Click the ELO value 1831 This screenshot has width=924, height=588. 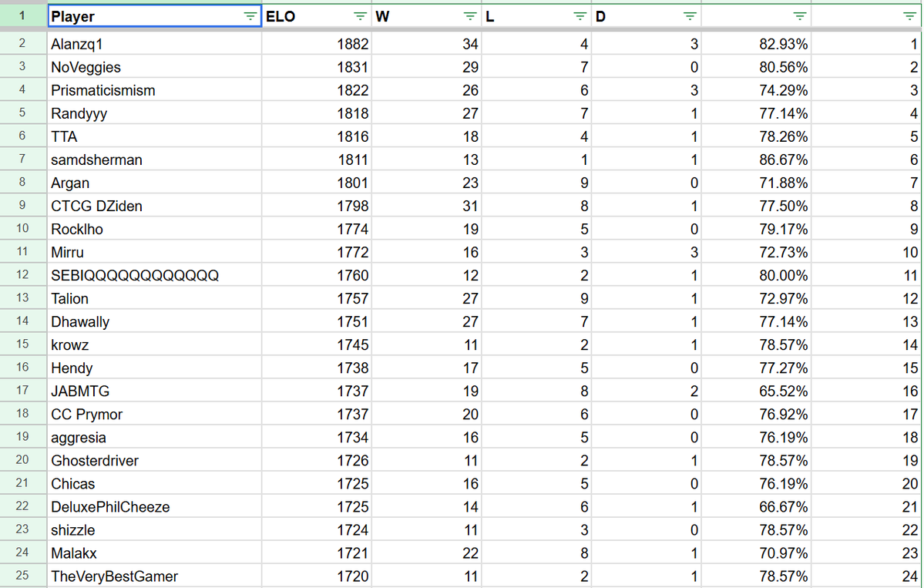(317, 67)
